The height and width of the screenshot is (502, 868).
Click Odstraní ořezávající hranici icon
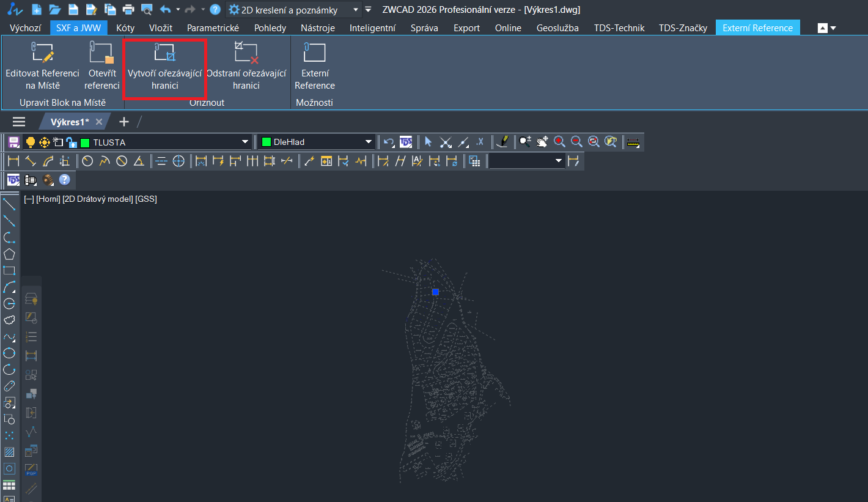(246, 54)
